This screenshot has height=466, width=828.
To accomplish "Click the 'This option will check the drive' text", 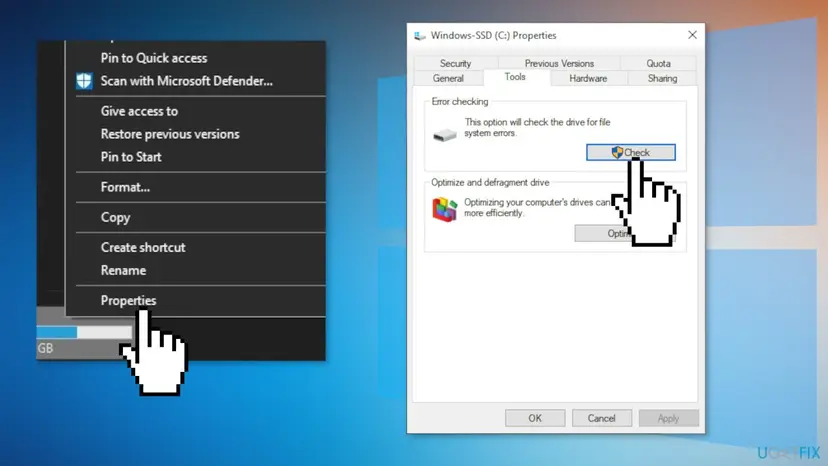I will (537, 127).
